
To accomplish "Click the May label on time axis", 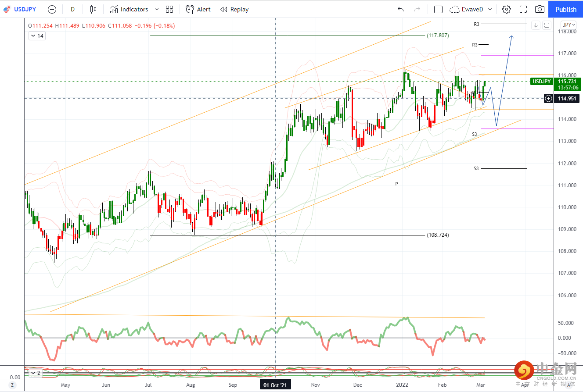I will coord(65,385).
